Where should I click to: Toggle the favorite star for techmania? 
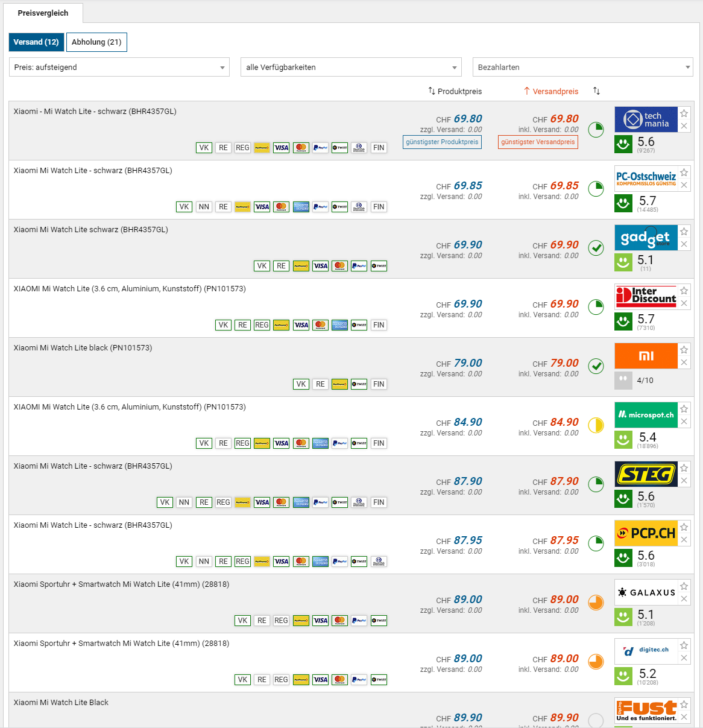point(684,113)
